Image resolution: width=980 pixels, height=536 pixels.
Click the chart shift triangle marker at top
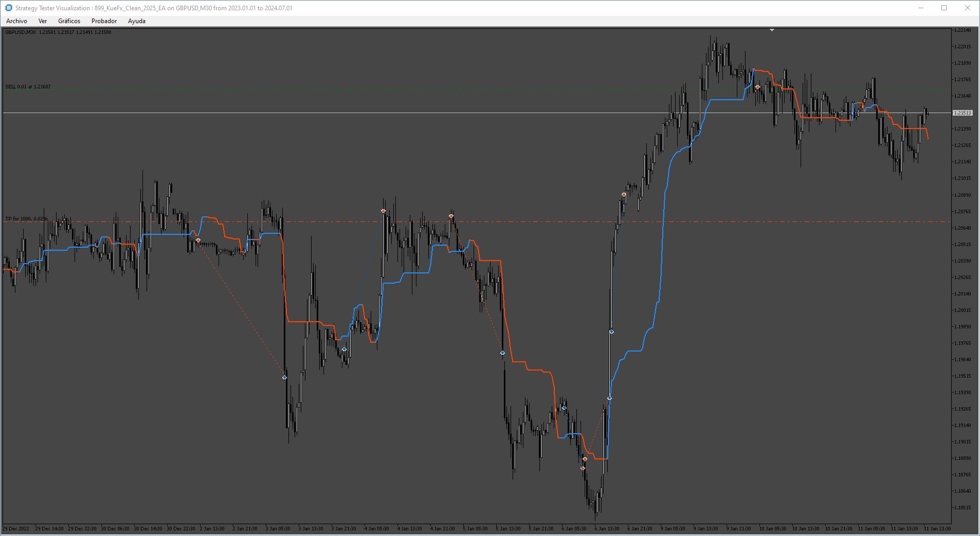pos(772,30)
